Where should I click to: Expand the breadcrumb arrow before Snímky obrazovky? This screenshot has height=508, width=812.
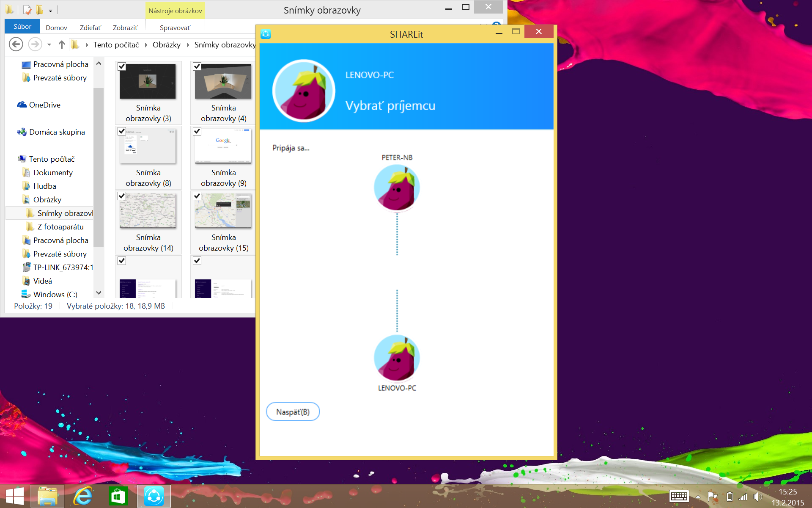(x=188, y=45)
